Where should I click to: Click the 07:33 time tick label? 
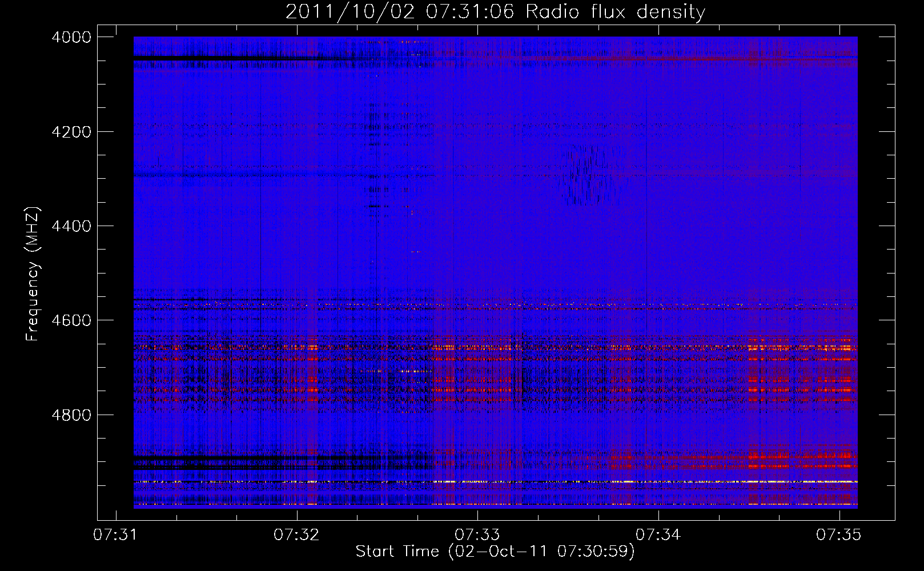pos(477,534)
